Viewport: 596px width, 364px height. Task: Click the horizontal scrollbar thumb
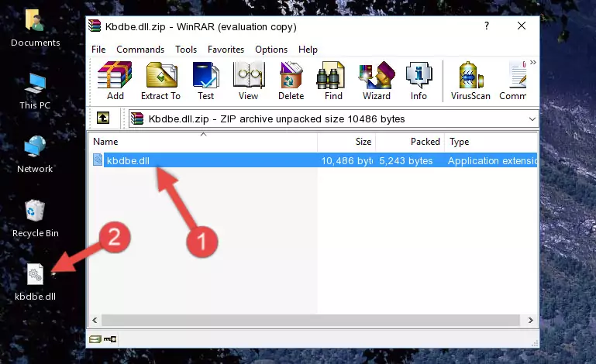coord(311,320)
